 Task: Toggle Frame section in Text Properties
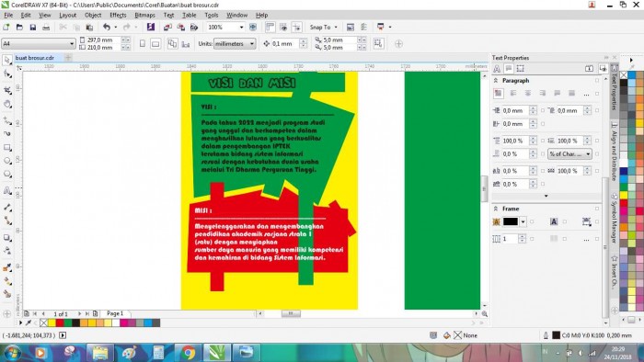pos(521,69)
